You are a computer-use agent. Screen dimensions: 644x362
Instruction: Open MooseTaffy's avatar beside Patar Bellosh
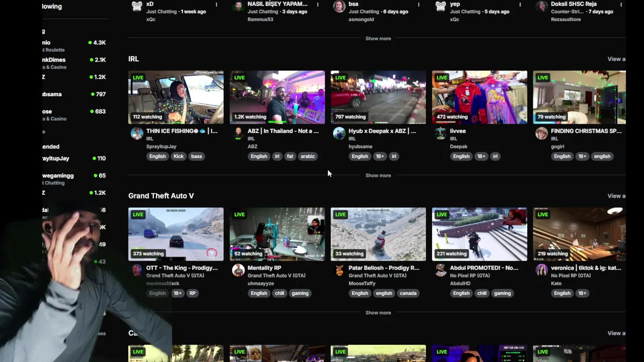(x=339, y=270)
